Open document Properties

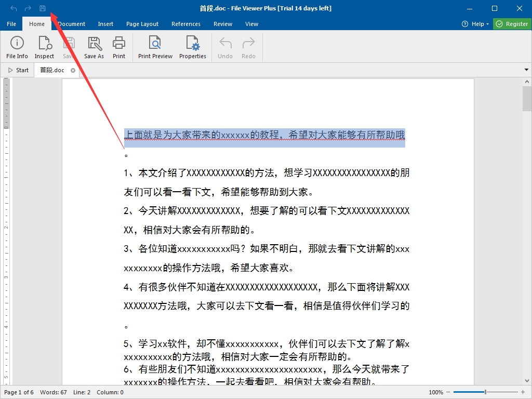tap(193, 47)
